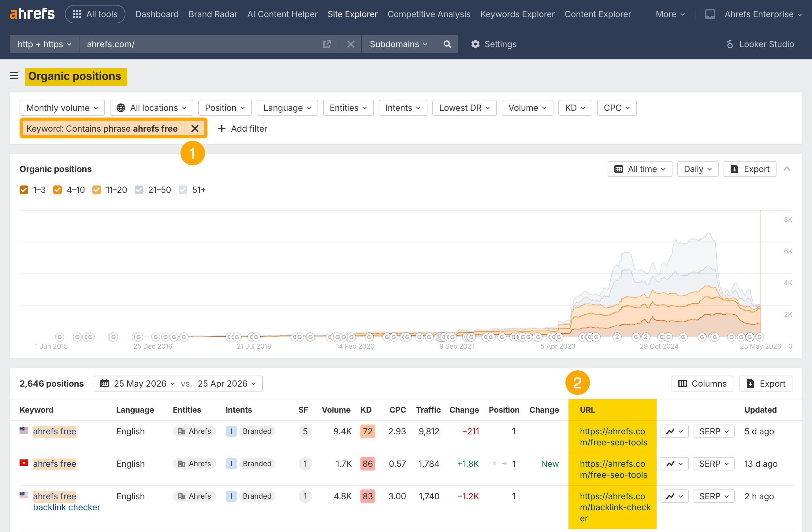Export the Organic positions chart

coord(750,169)
